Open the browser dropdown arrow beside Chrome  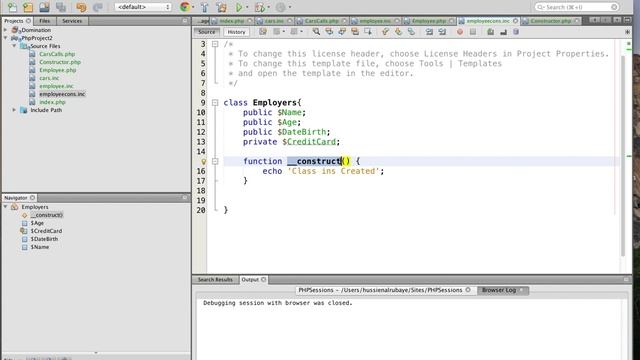tap(193, 7)
